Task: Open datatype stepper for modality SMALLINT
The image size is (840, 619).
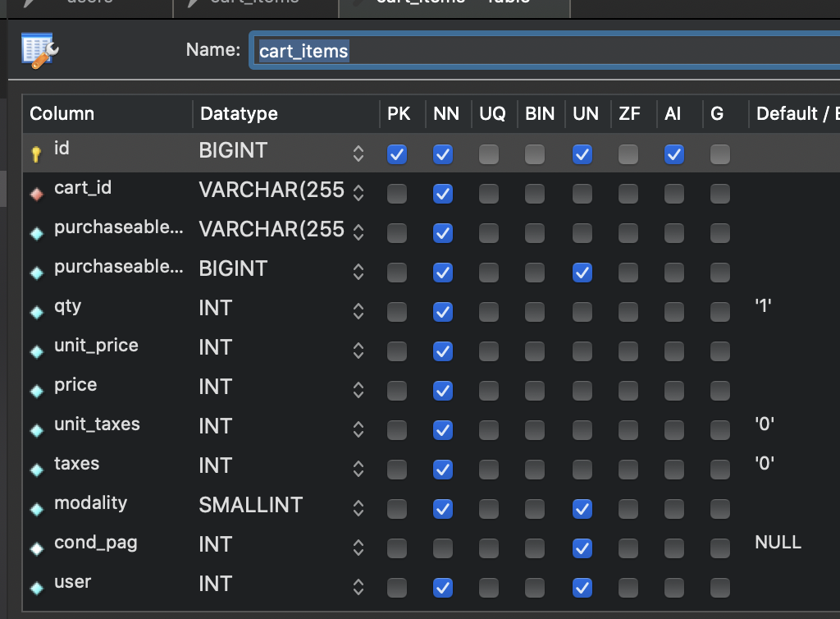Action: point(358,508)
